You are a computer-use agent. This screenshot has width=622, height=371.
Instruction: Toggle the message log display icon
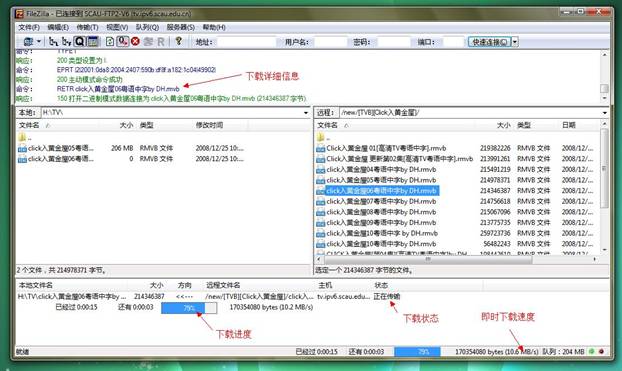pos(93,41)
